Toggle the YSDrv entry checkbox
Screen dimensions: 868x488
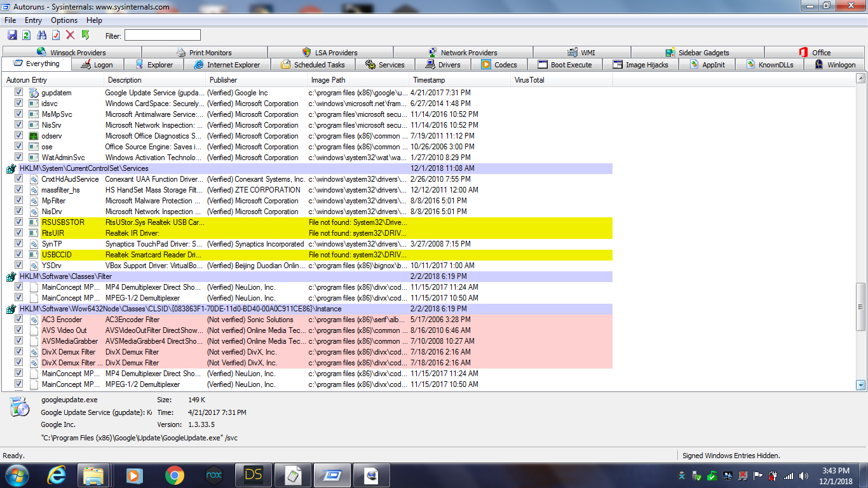click(x=18, y=266)
